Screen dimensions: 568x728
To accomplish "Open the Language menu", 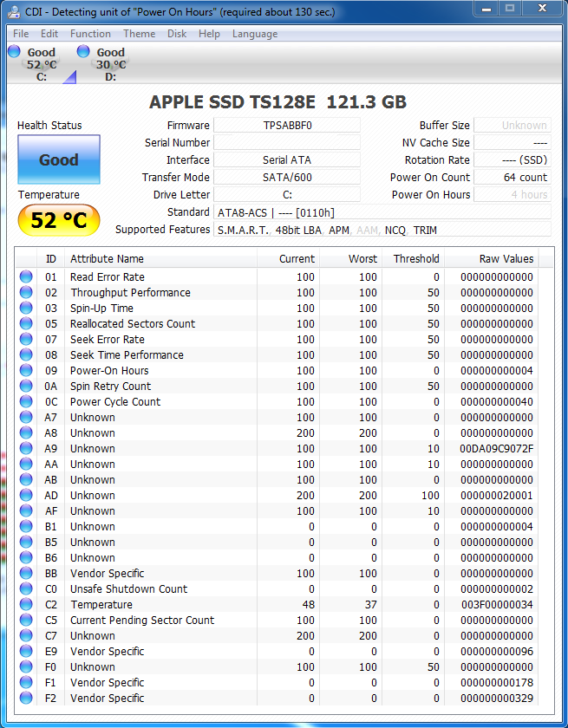I will tap(255, 34).
